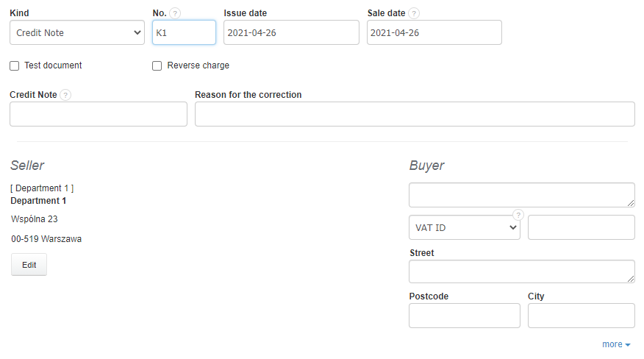The height and width of the screenshot is (359, 644).
Task: Open the Kind dropdown showing Credit Note
Action: (76, 32)
